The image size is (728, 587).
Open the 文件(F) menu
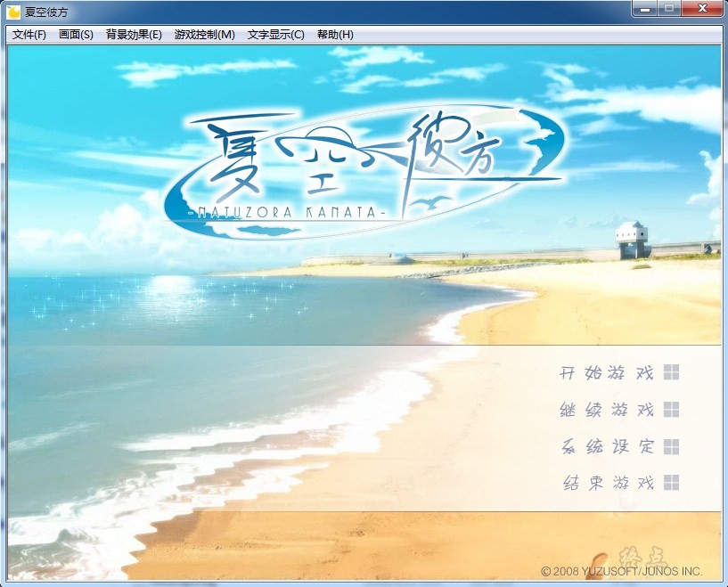(x=29, y=35)
